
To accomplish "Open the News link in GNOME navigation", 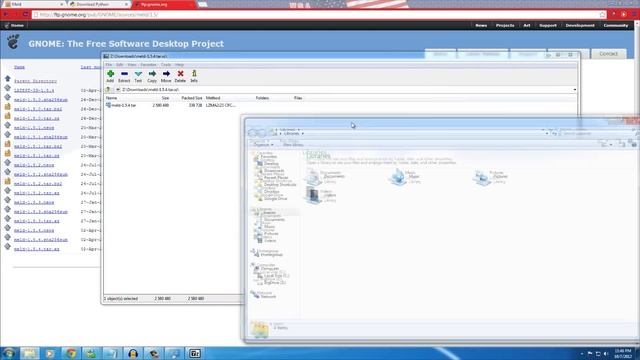I will point(481,25).
